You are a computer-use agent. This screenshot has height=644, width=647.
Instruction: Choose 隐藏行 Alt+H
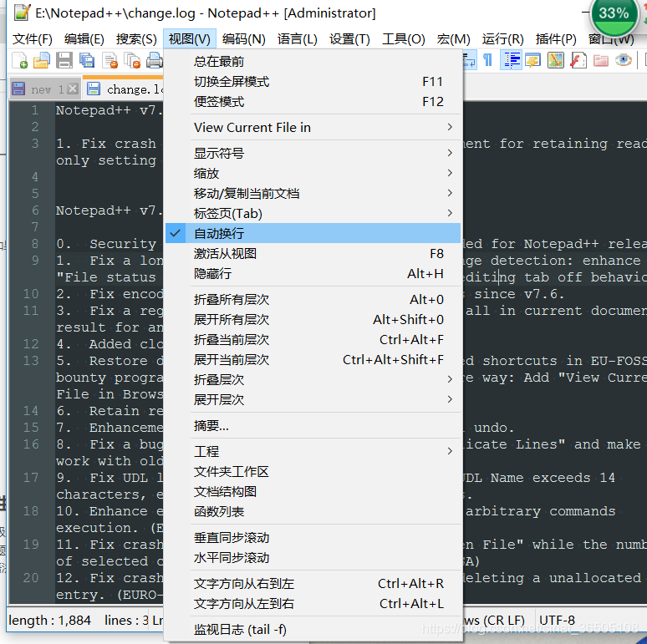click(313, 273)
